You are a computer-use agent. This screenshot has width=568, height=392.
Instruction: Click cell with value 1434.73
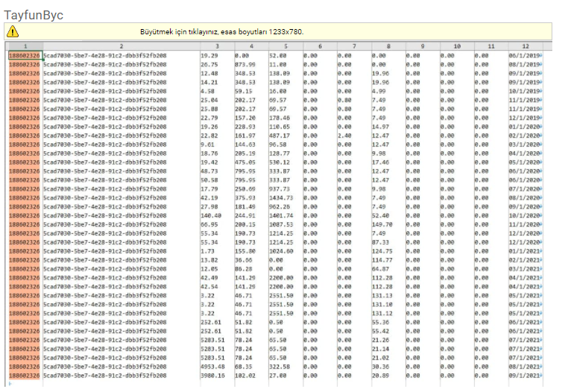tap(281, 197)
